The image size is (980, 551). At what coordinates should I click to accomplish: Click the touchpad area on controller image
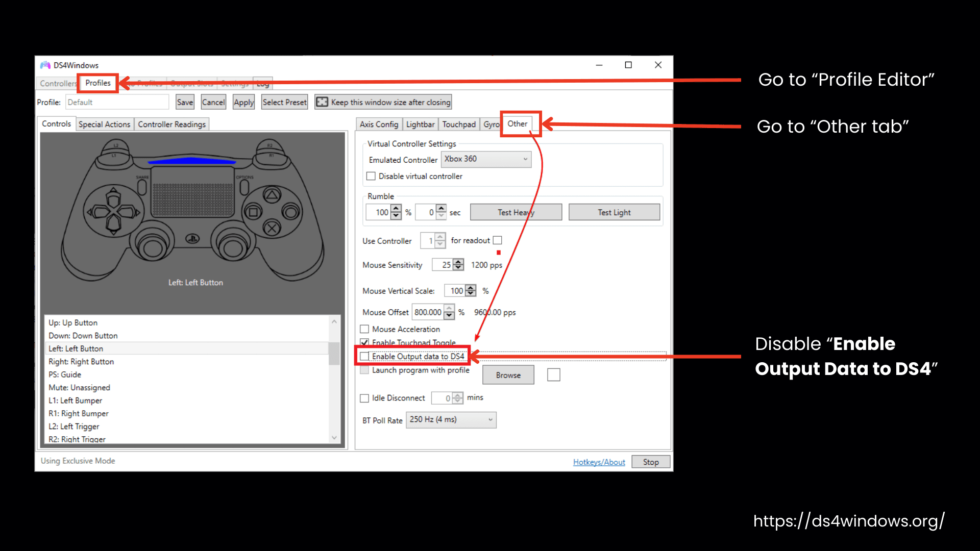coord(192,193)
